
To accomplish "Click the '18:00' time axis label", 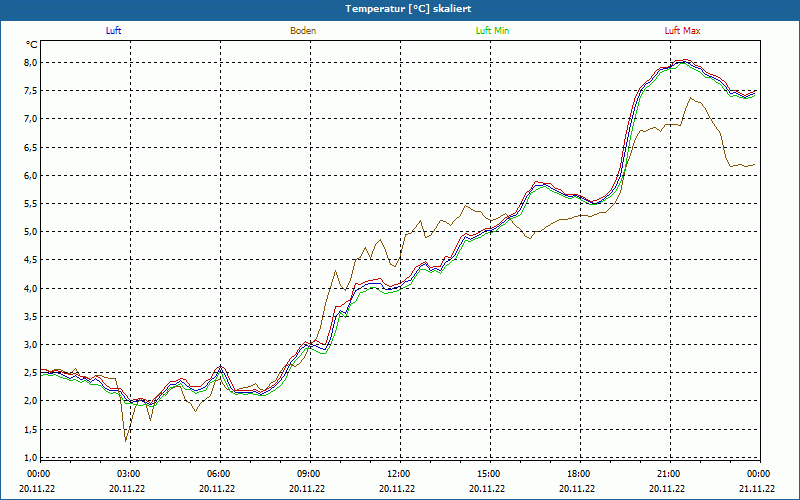I will coord(579,474).
